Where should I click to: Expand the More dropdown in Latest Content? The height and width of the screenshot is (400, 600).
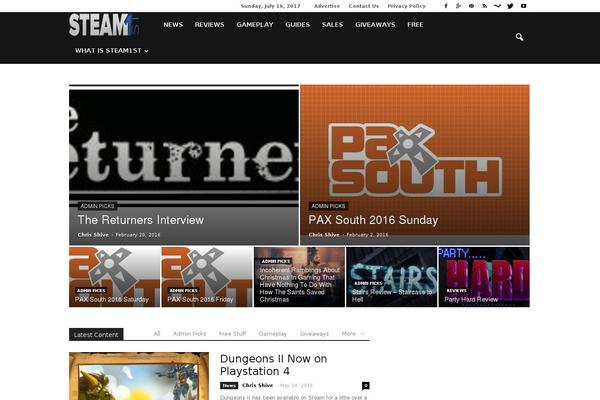click(353, 334)
